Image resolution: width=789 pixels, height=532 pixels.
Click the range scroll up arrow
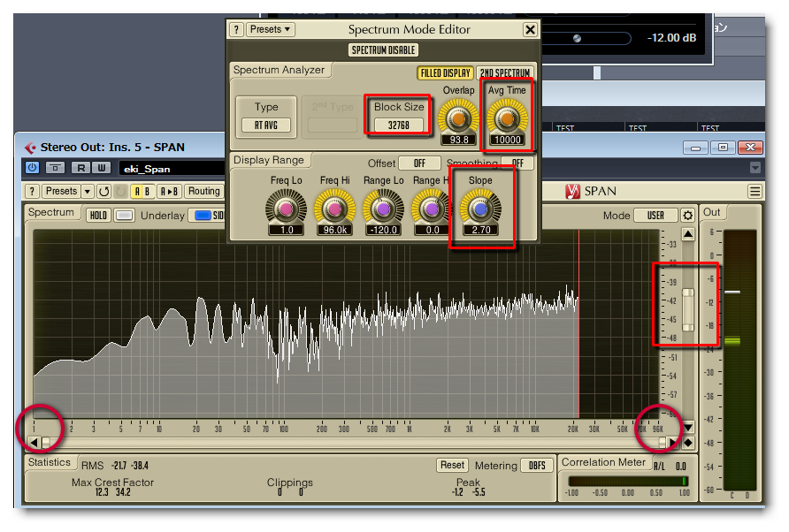tap(688, 234)
